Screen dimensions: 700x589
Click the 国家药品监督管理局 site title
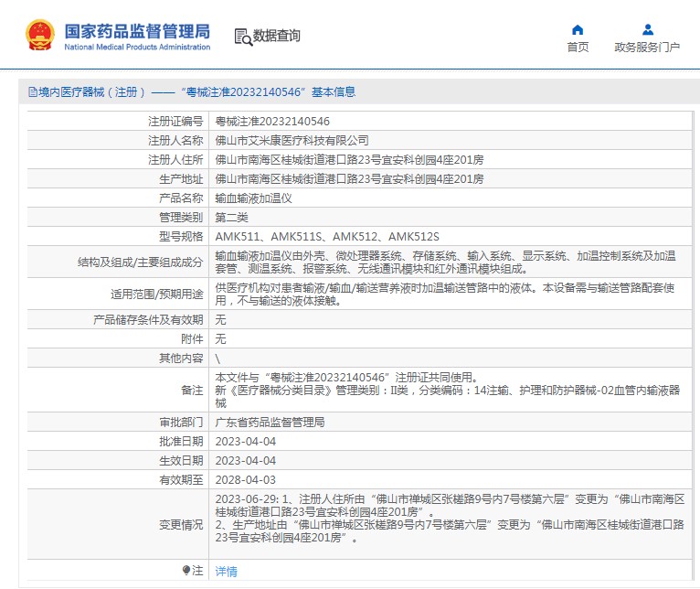click(x=137, y=29)
